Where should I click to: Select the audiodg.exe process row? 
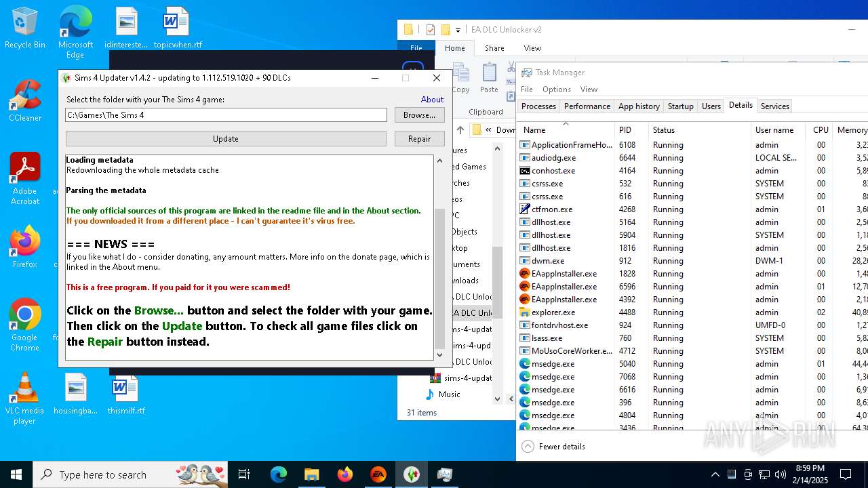pyautogui.click(x=693, y=158)
